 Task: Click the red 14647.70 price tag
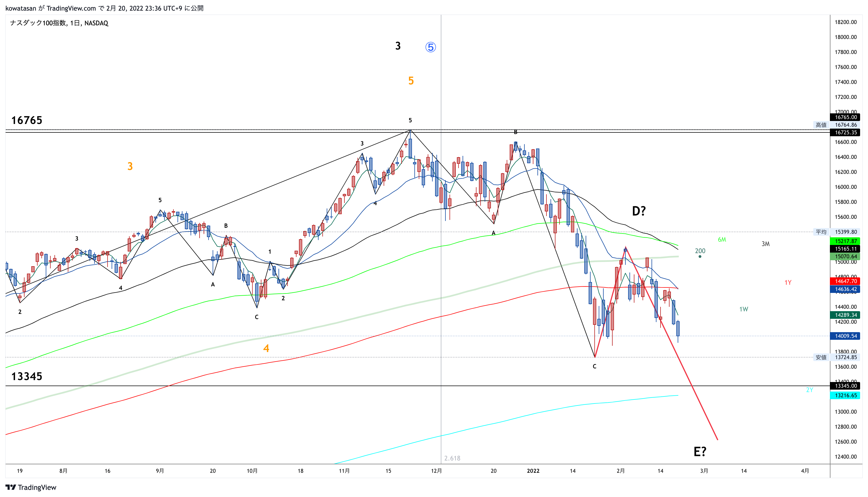point(845,281)
